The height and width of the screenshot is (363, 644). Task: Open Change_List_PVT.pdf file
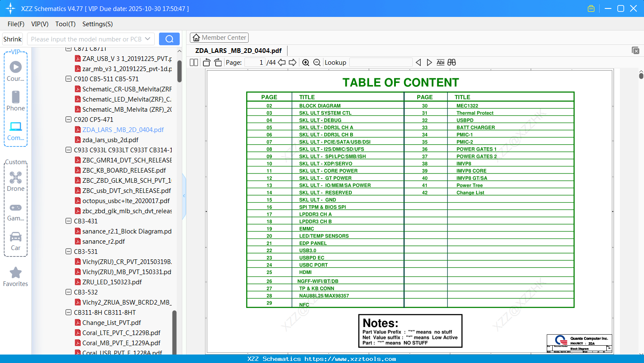click(112, 323)
